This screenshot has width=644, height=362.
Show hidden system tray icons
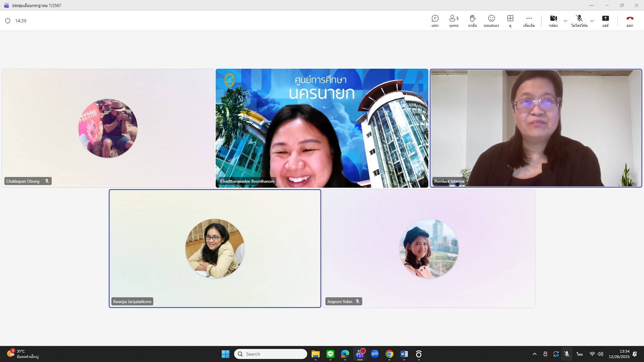(535, 354)
